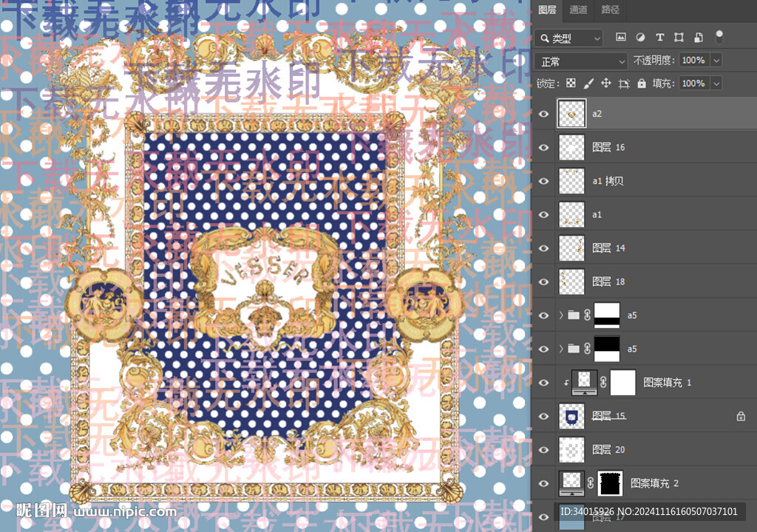This screenshot has width=757, height=532.
Task: Click folder icon of a5 group above 图案填充 1
Action: point(574,349)
